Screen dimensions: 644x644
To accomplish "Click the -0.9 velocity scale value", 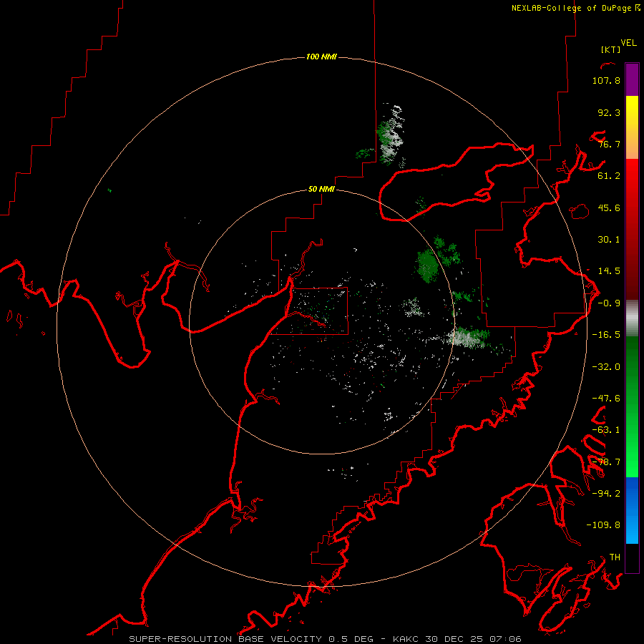I will coord(609,303).
